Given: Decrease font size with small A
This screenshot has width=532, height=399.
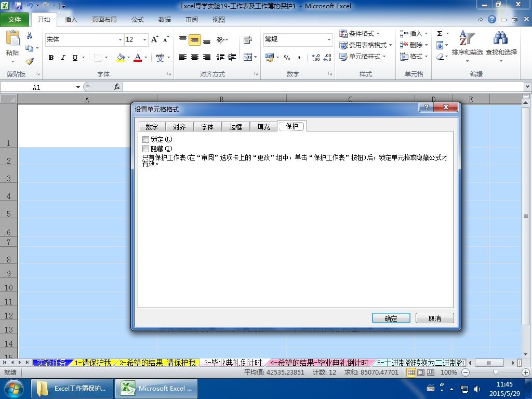Looking at the screenshot, I should (x=166, y=39).
